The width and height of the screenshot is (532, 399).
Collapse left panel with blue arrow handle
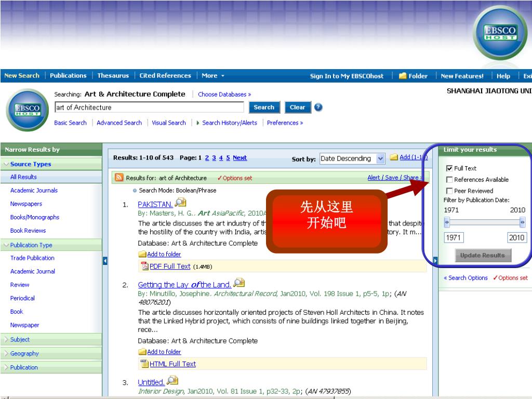pos(105,261)
